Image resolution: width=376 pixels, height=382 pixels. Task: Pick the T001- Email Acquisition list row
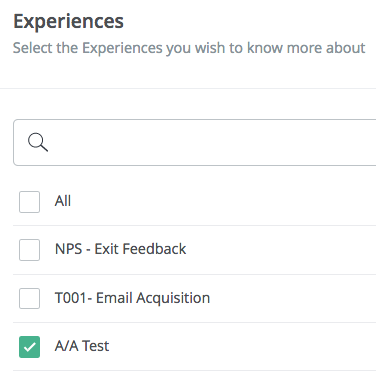(195, 299)
